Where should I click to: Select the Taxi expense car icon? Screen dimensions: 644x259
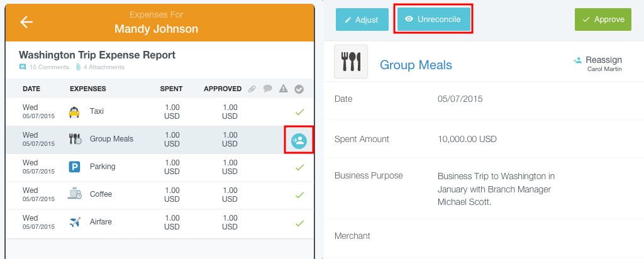[74, 112]
